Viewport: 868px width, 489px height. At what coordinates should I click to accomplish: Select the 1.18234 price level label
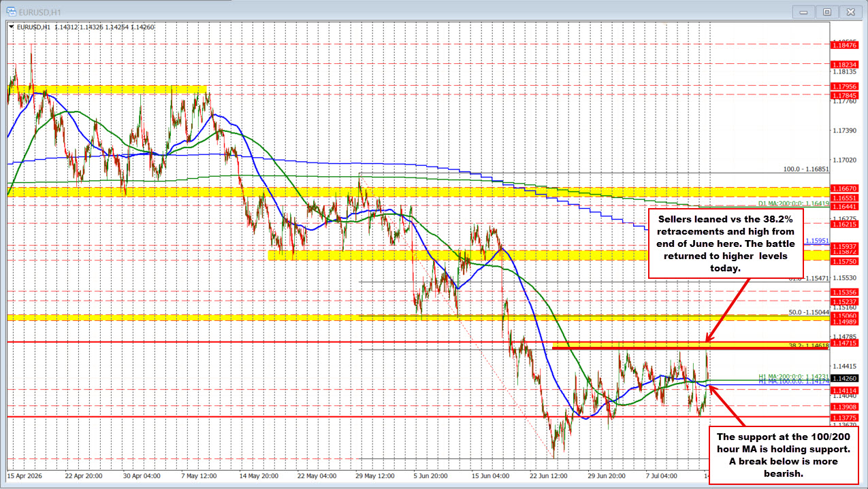pos(844,65)
